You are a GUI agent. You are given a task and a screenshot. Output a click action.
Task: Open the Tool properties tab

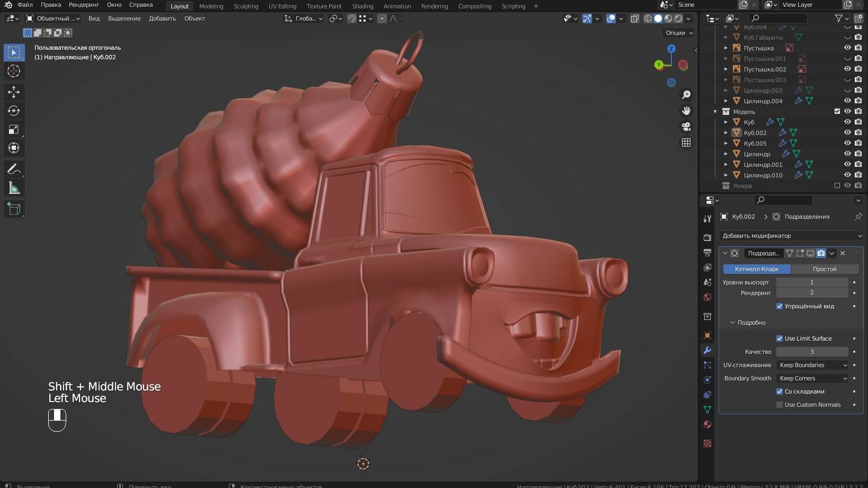pyautogui.click(x=707, y=218)
